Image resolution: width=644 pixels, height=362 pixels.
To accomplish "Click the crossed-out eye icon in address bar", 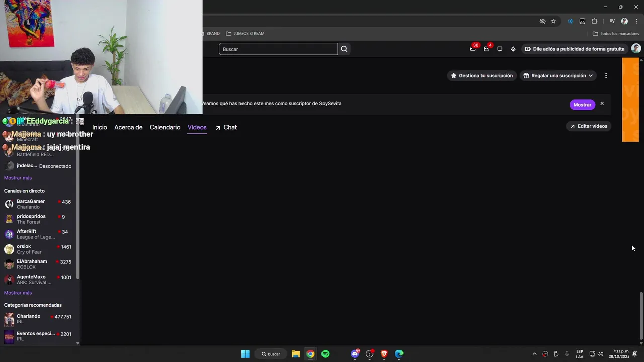I will point(542,21).
